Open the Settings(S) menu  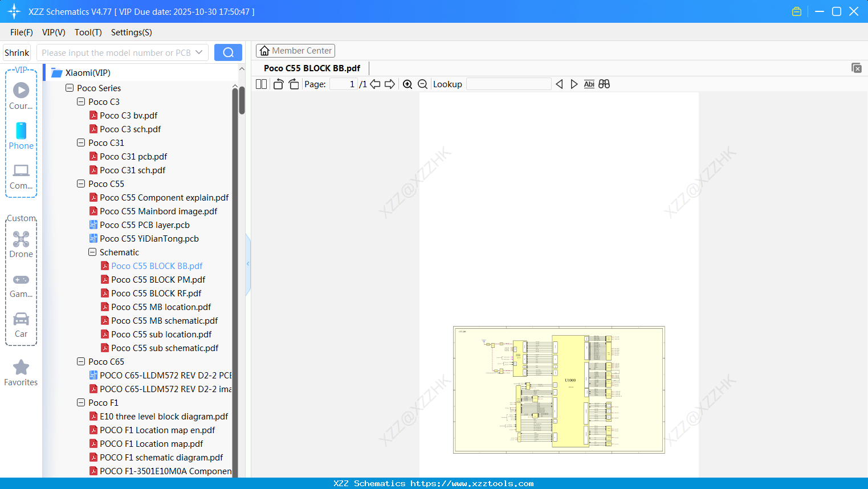[132, 32]
